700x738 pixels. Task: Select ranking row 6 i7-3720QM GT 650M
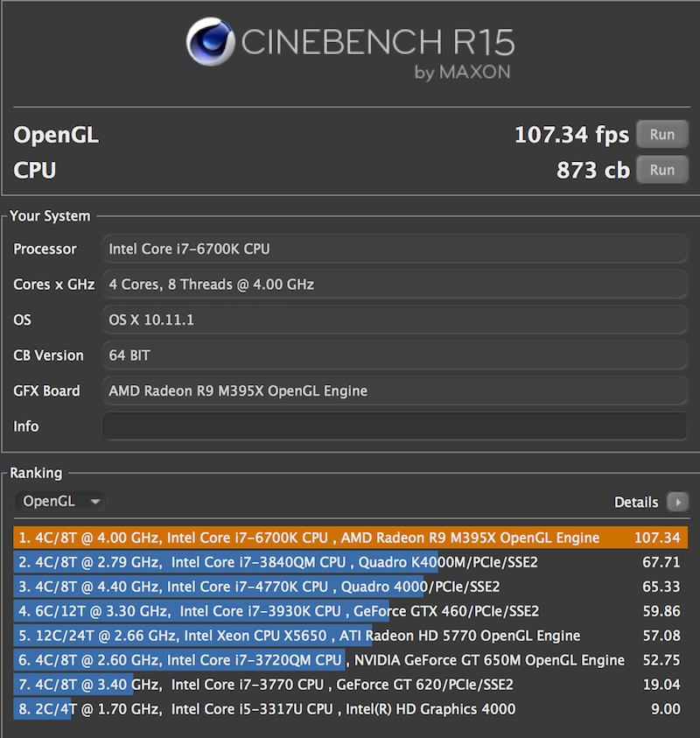pos(351,660)
